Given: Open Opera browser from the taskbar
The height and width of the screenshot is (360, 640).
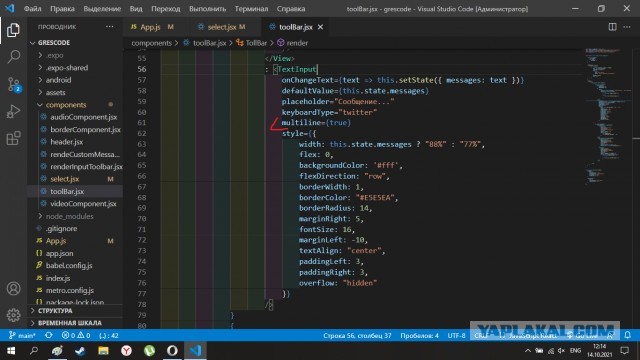Looking at the screenshot, I should point(172,351).
